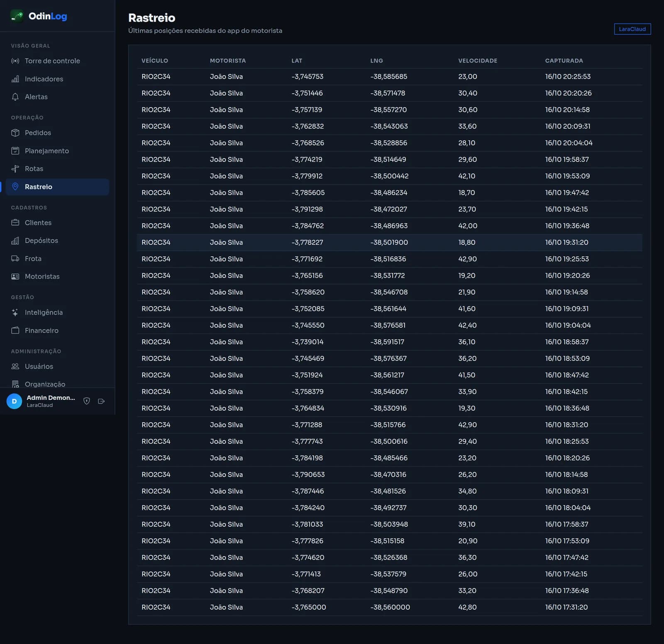This screenshot has height=644, width=664.
Task: Click the Admin Demon user avatar
Action: pos(14,401)
